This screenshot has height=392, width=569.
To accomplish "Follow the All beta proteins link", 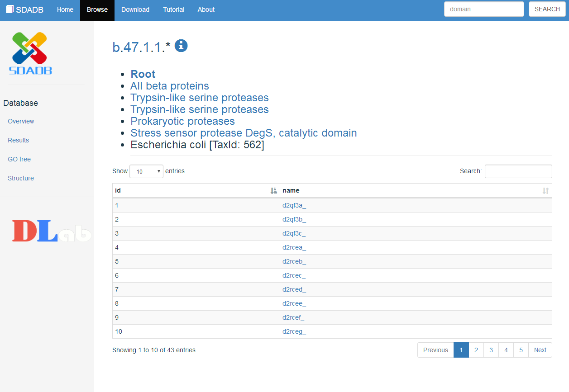I will point(170,86).
